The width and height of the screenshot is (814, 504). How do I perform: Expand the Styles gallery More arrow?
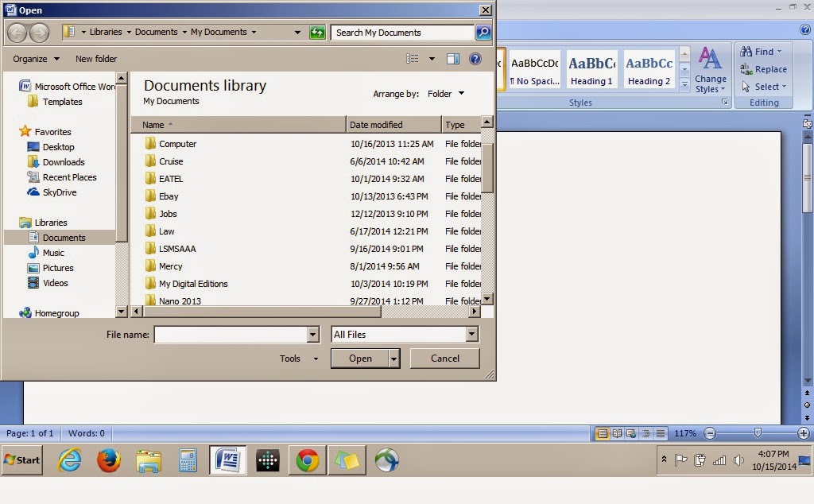click(x=684, y=84)
